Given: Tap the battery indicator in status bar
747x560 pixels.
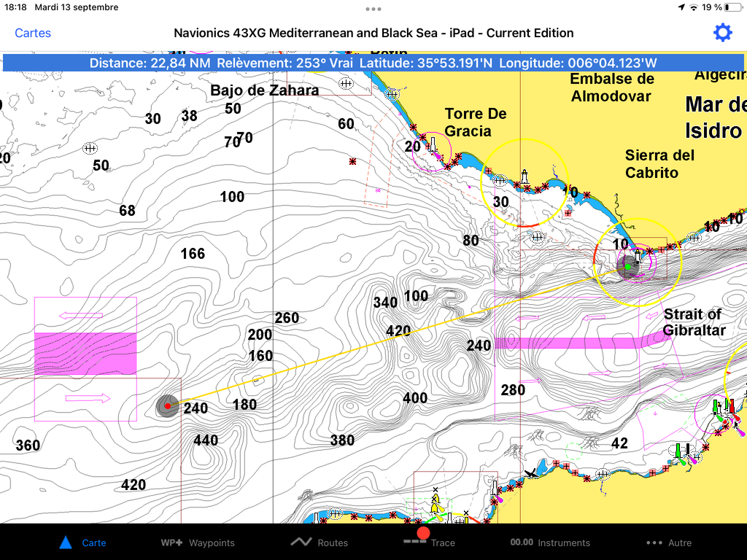Looking at the screenshot, I should [733, 7].
